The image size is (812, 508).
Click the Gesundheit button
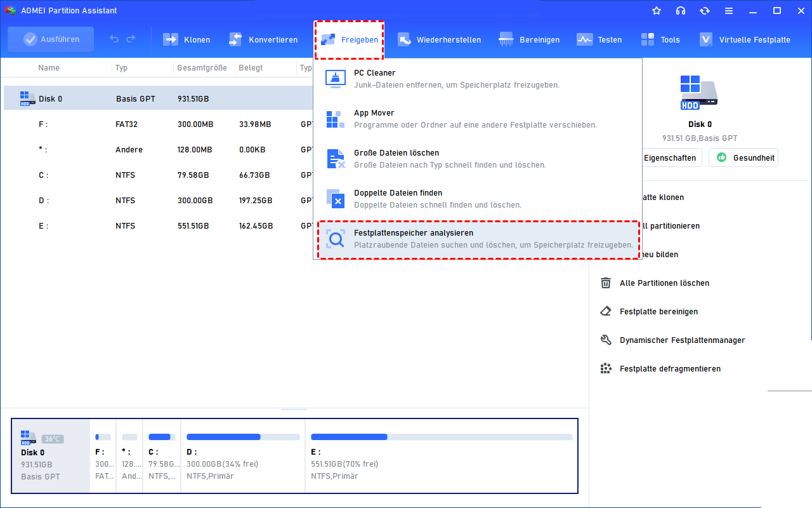pyautogui.click(x=743, y=158)
